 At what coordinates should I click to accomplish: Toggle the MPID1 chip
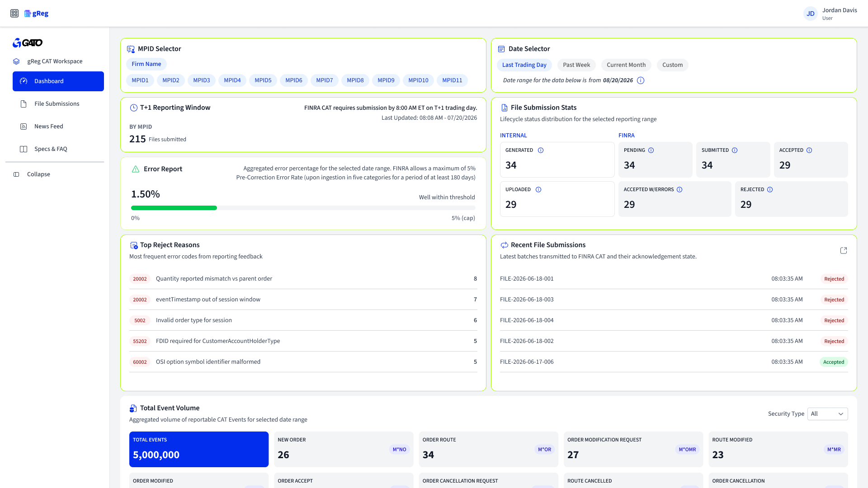coord(140,80)
